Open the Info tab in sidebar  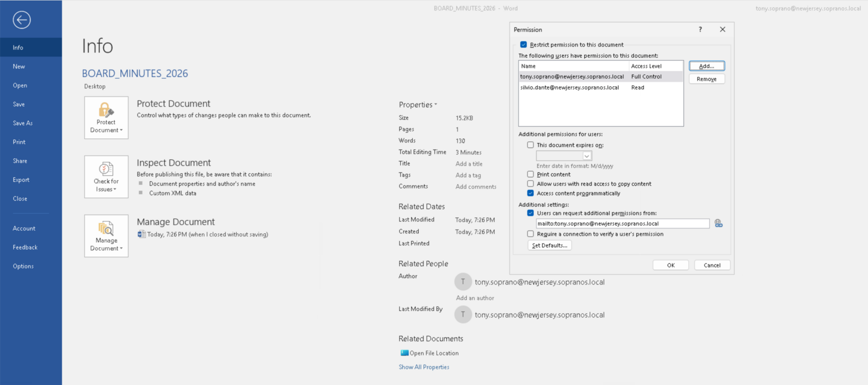31,47
